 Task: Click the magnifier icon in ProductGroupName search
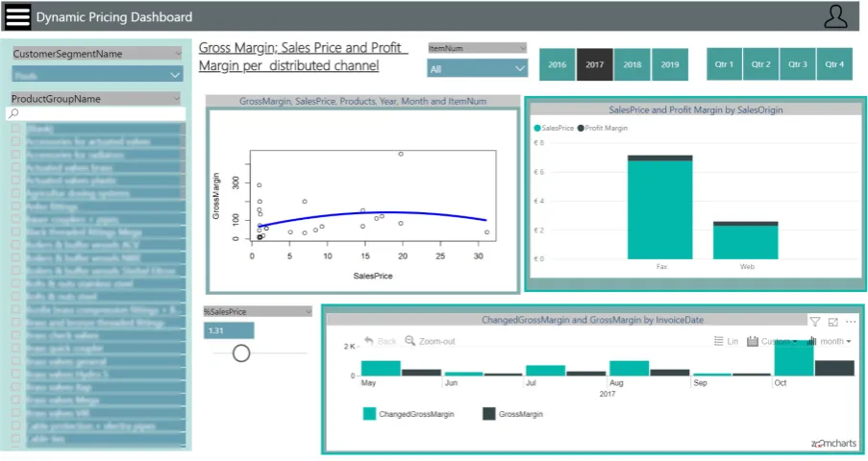tap(13, 113)
